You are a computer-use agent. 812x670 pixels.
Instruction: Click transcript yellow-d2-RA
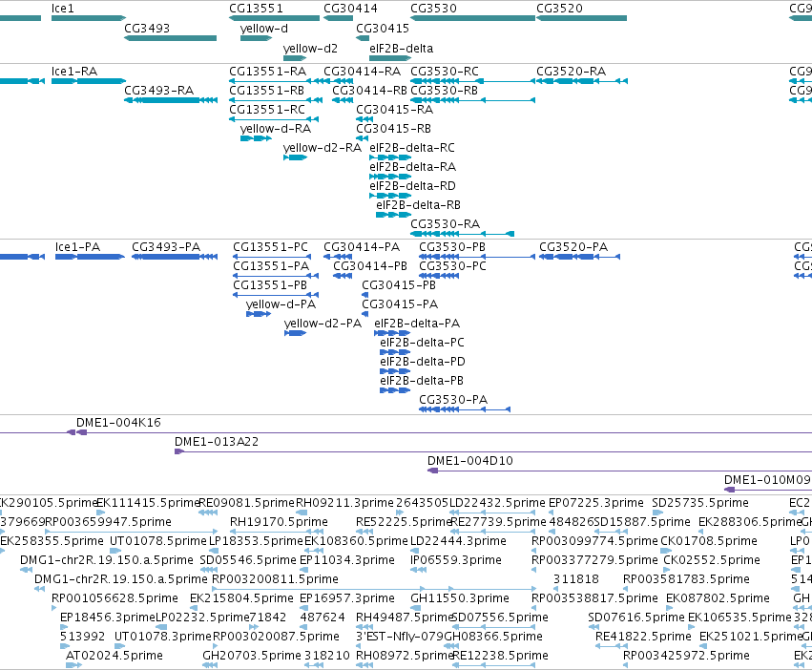tap(323, 148)
